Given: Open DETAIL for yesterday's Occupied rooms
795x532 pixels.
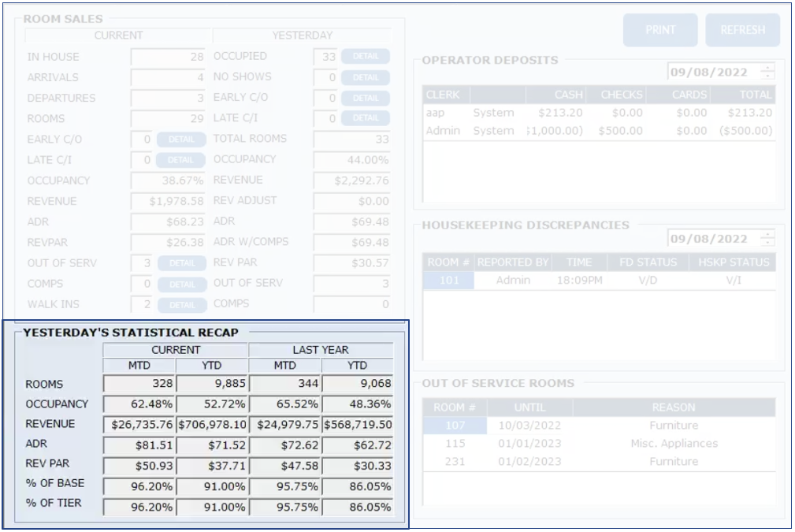Looking at the screenshot, I should (x=365, y=57).
